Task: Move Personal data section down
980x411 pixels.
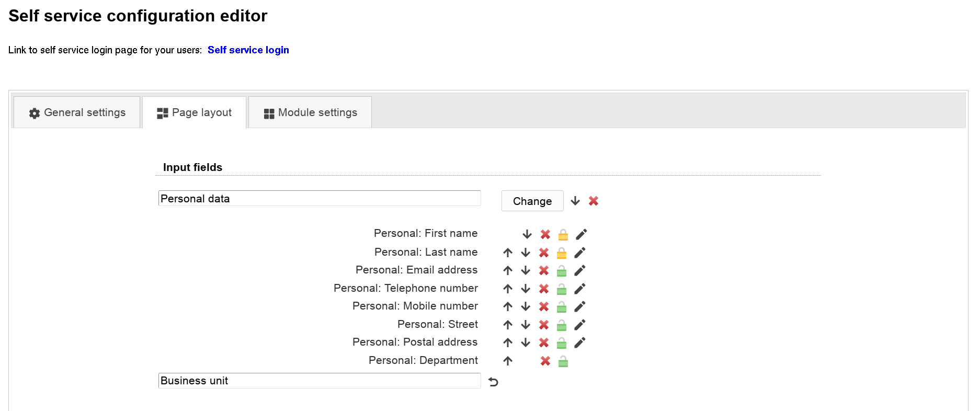Action: 575,201
